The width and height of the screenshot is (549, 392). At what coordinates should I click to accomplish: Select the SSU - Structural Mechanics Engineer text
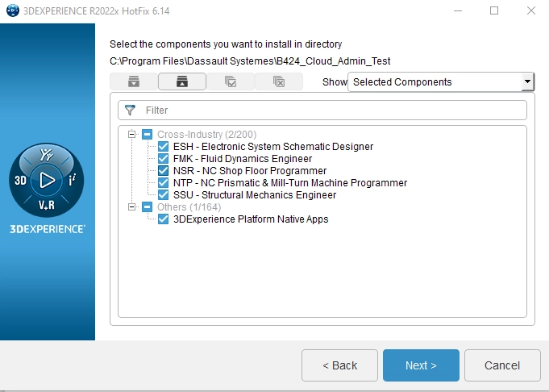click(x=255, y=194)
